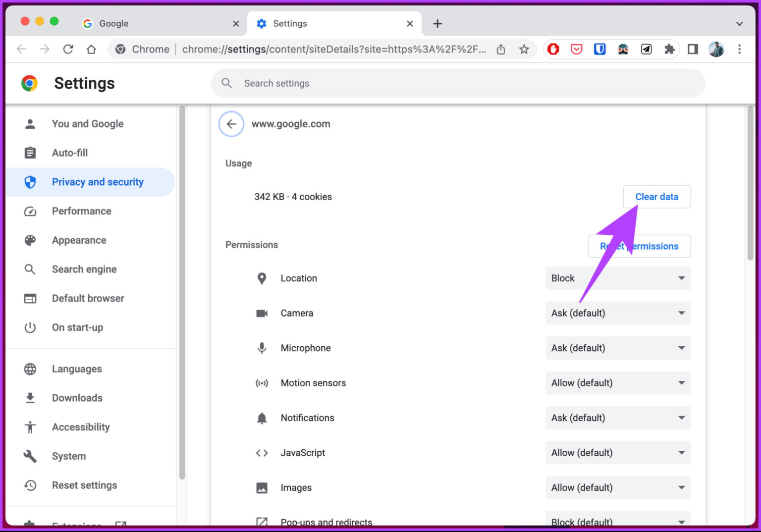The image size is (761, 532).
Task: Go to the browser home page icon
Action: click(91, 49)
